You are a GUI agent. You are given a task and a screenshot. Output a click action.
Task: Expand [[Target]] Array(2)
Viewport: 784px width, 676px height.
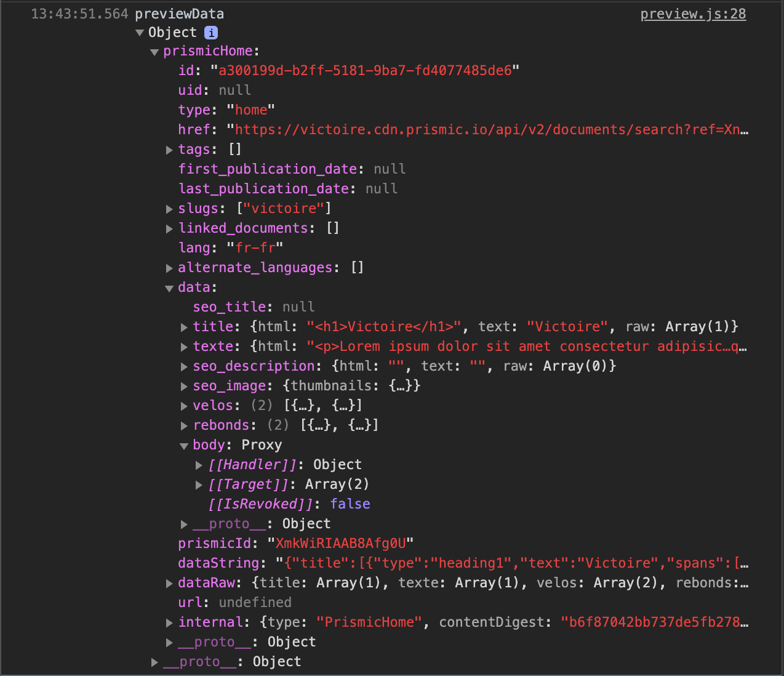(x=199, y=485)
